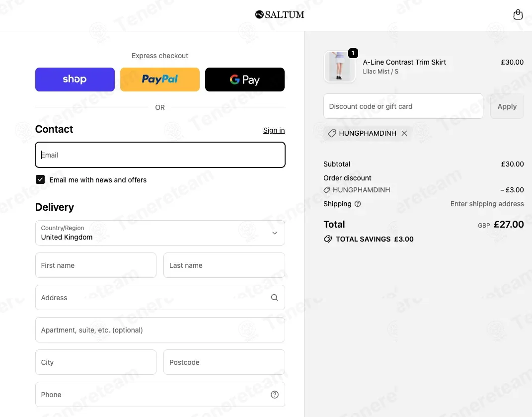Remove the HUNGPHAMDINH discount code
532x417 pixels.
tap(404, 134)
